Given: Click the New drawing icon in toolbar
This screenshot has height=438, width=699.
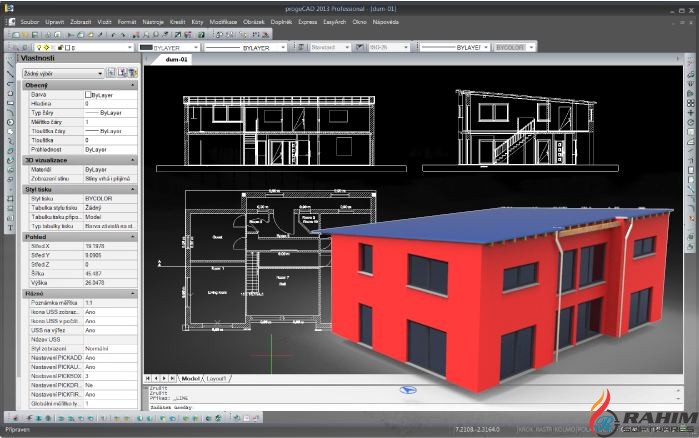Looking at the screenshot, I should click(x=16, y=35).
